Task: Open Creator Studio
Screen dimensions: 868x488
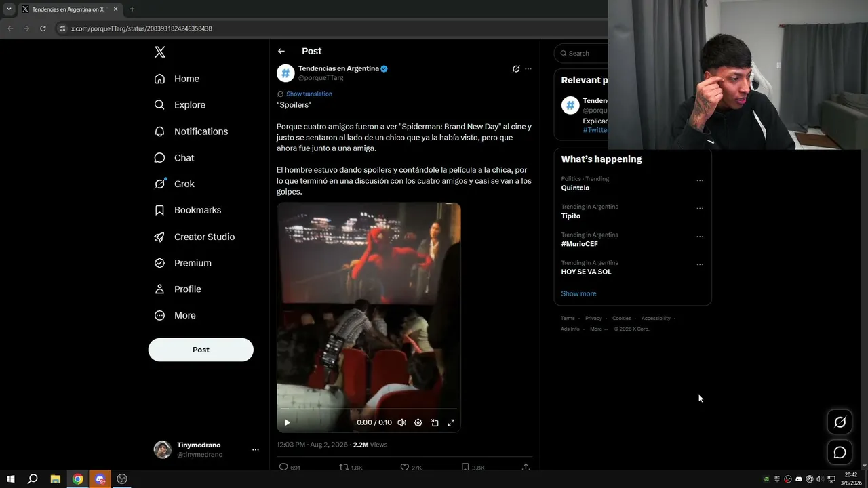Action: (195, 237)
